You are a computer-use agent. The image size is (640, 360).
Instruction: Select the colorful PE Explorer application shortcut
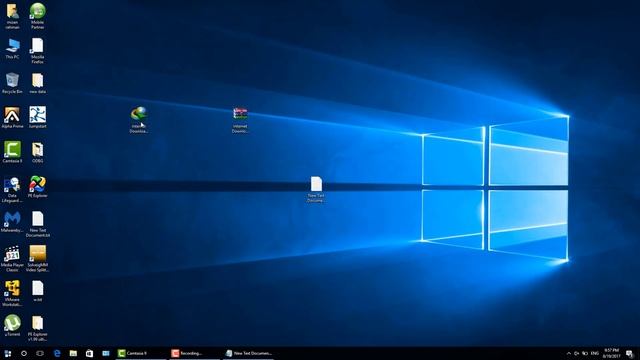click(38, 187)
